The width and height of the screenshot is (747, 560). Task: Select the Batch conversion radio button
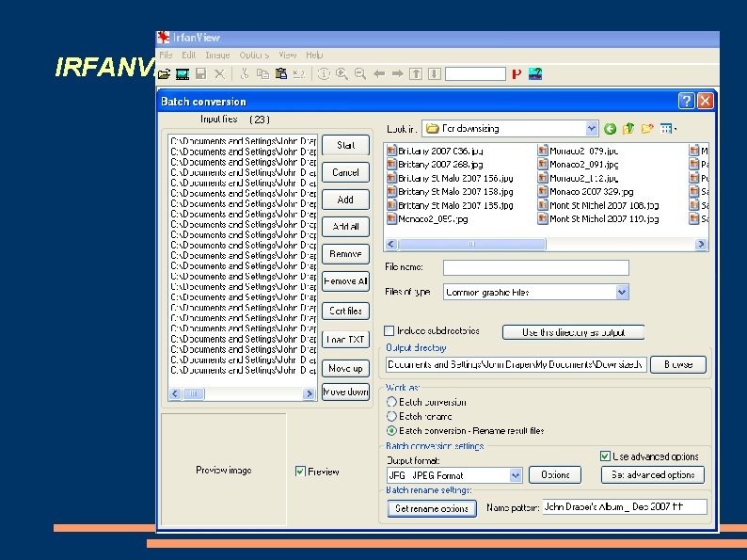[391, 402]
